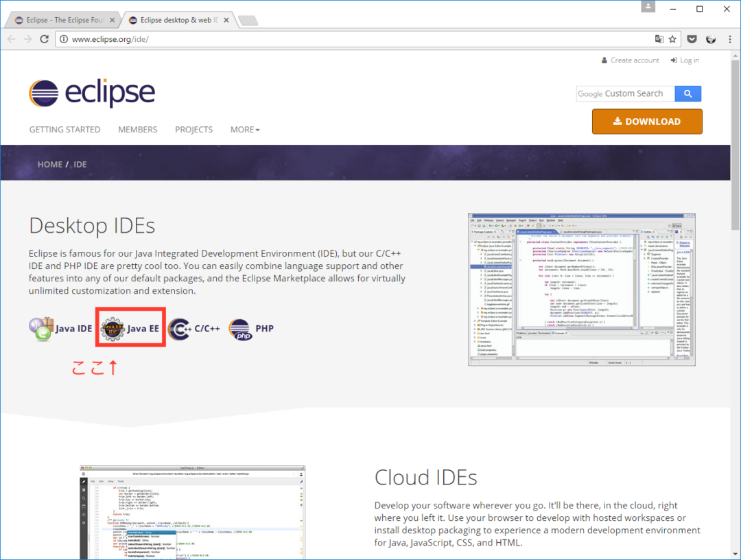This screenshot has width=741, height=560.
Task: Open the PROJECTS navigation item
Action: [193, 130]
